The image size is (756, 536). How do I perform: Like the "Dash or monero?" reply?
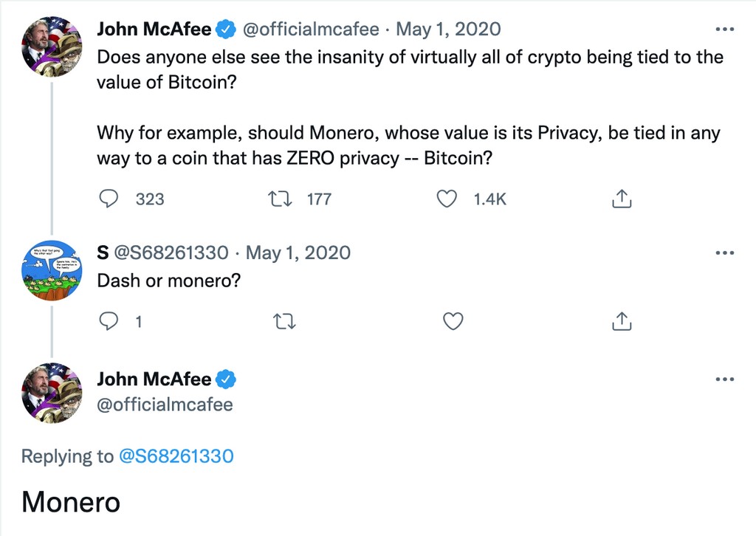pyautogui.click(x=453, y=321)
